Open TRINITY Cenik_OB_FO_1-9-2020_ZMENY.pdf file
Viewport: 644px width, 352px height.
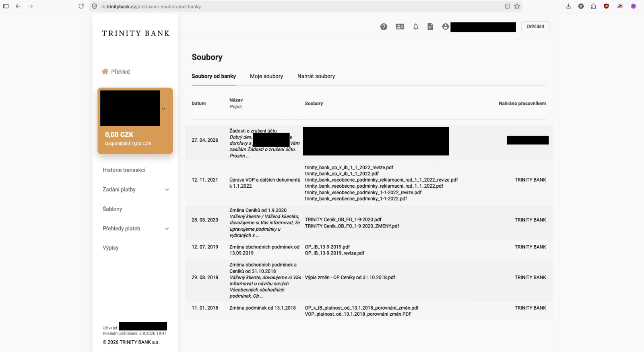coord(352,226)
